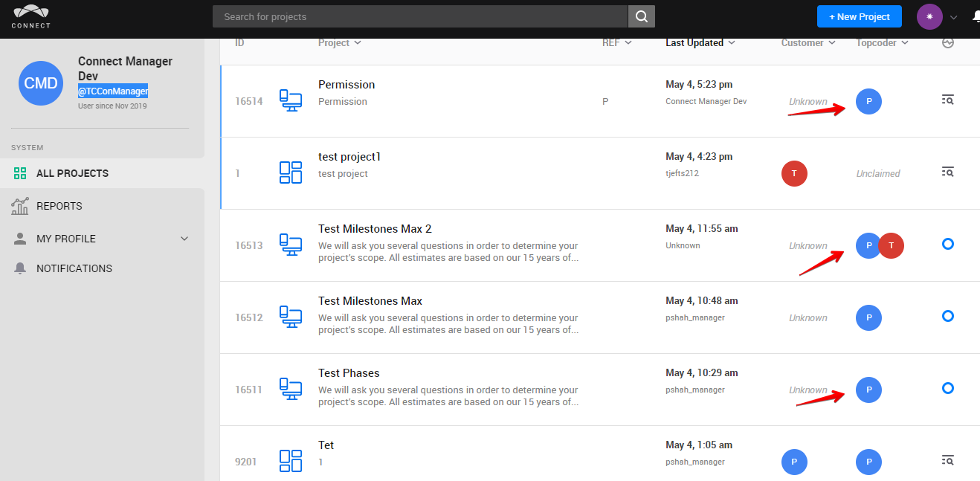Click the All Projects grid icon

pos(20,173)
